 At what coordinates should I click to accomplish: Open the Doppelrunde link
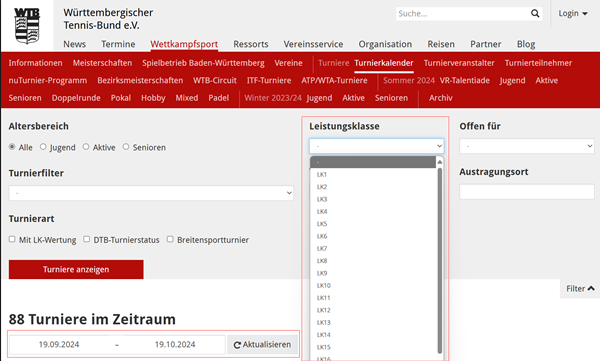[76, 98]
